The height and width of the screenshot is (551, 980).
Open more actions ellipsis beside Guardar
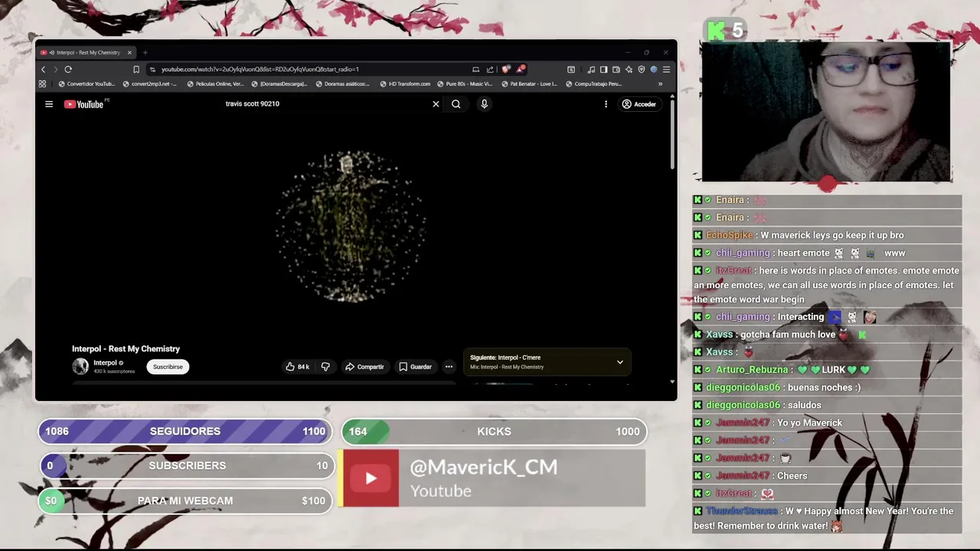(x=449, y=367)
